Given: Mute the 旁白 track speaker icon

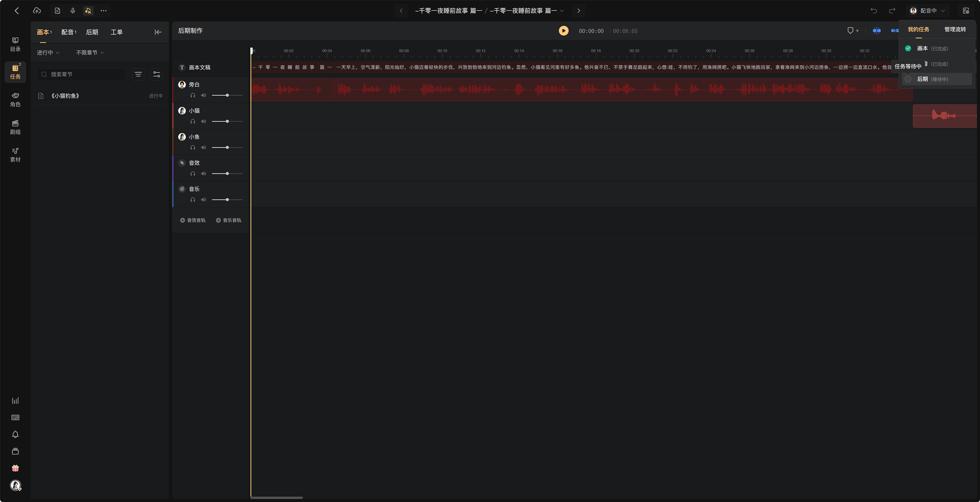Looking at the screenshot, I should coord(203,95).
